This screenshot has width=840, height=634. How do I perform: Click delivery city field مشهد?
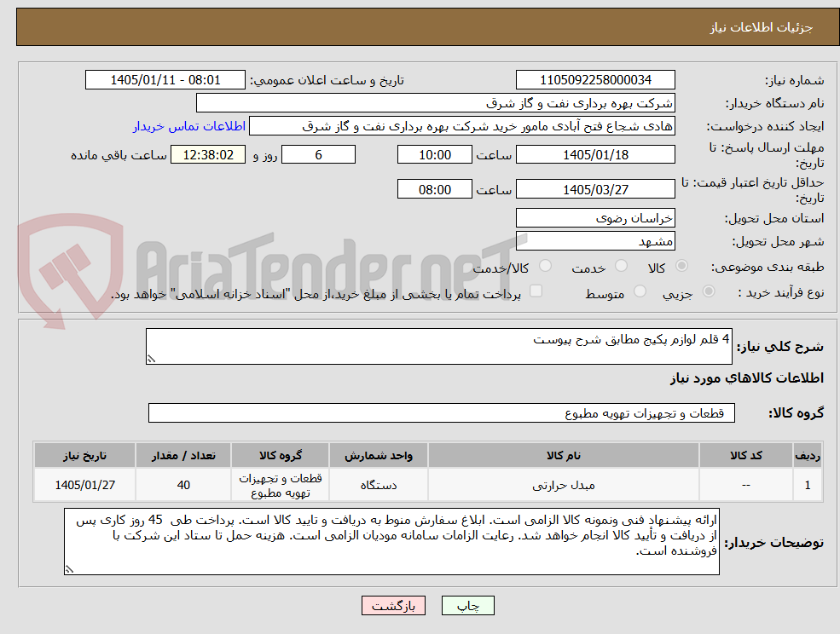tap(595, 241)
